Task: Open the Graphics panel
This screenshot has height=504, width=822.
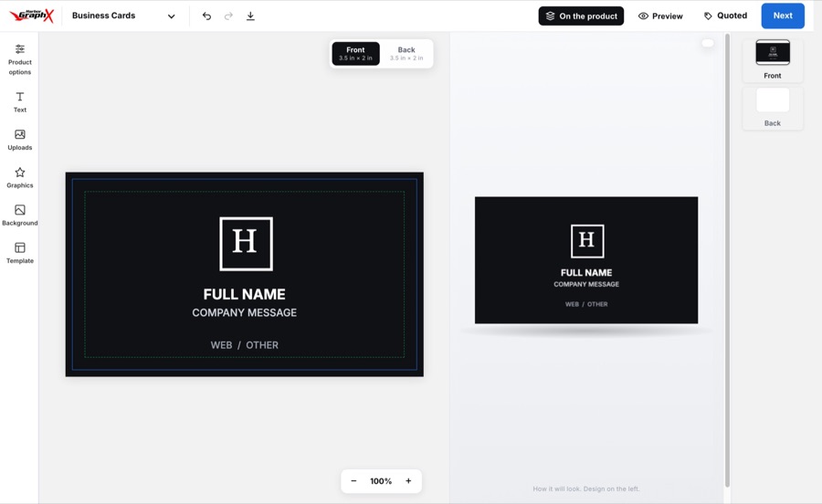Action: click(x=19, y=178)
